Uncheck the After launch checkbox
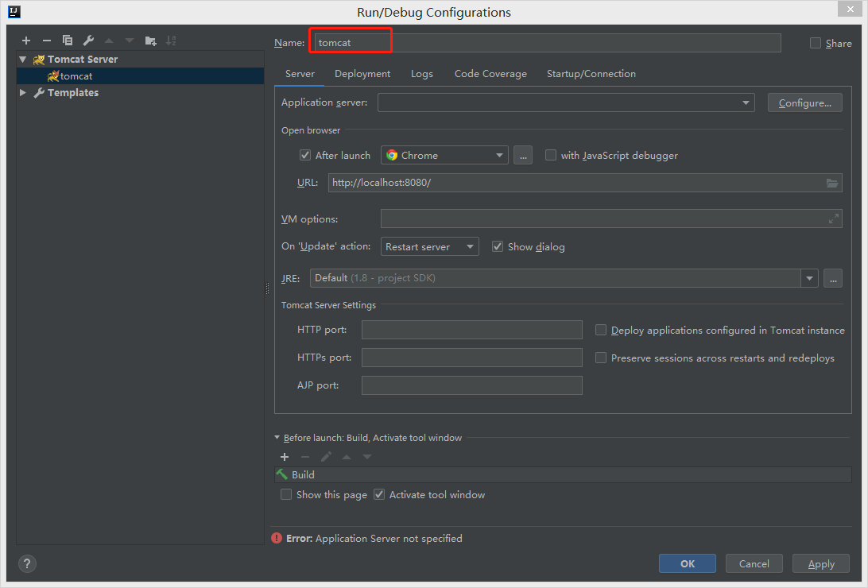868x588 pixels. point(305,156)
